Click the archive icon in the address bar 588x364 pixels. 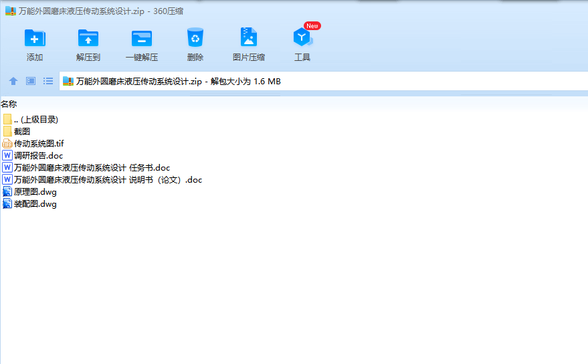click(68, 81)
